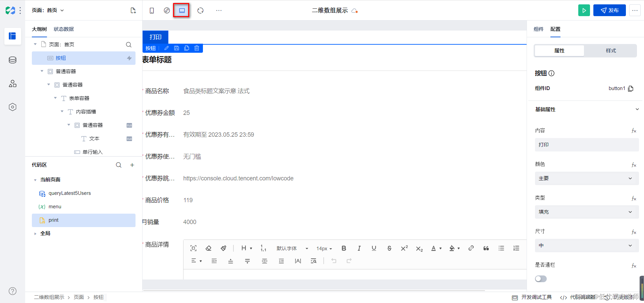Open the users and roles sidebar icon
This screenshot has width=644, height=303.
(x=12, y=83)
